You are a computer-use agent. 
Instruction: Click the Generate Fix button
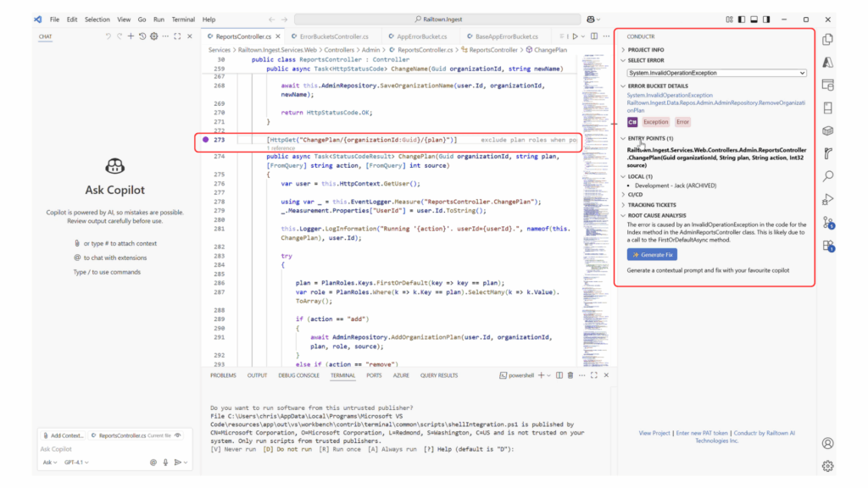coord(652,254)
